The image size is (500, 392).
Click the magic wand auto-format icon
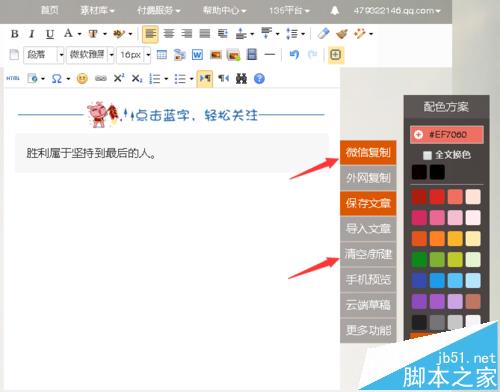click(x=360, y=34)
